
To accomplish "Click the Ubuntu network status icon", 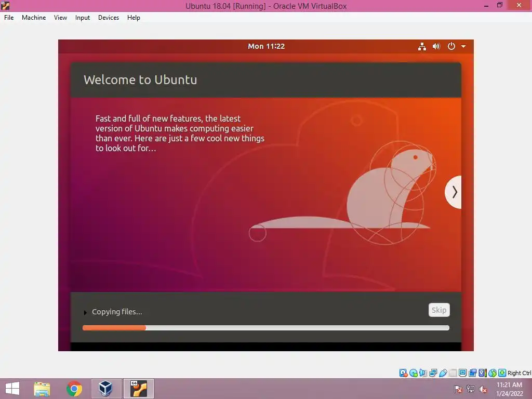I will [422, 46].
